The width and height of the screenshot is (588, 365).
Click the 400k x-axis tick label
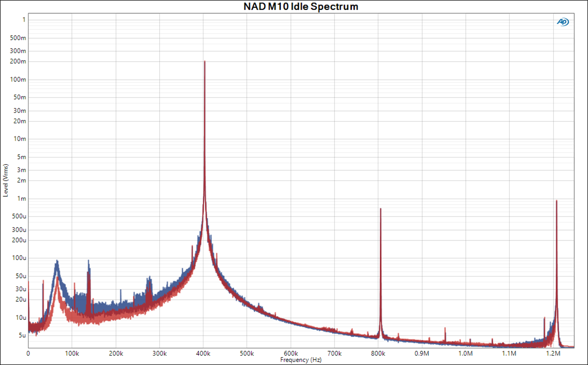point(203,353)
